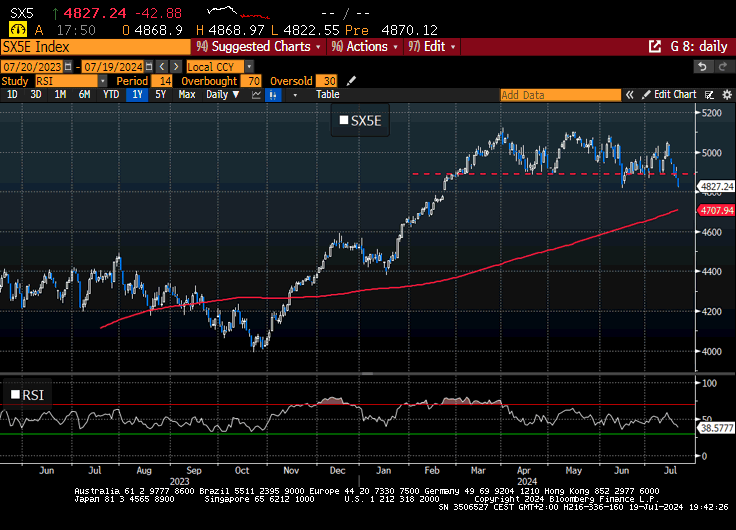
Task: Click the SX5E Index security field
Action: [x=96, y=47]
